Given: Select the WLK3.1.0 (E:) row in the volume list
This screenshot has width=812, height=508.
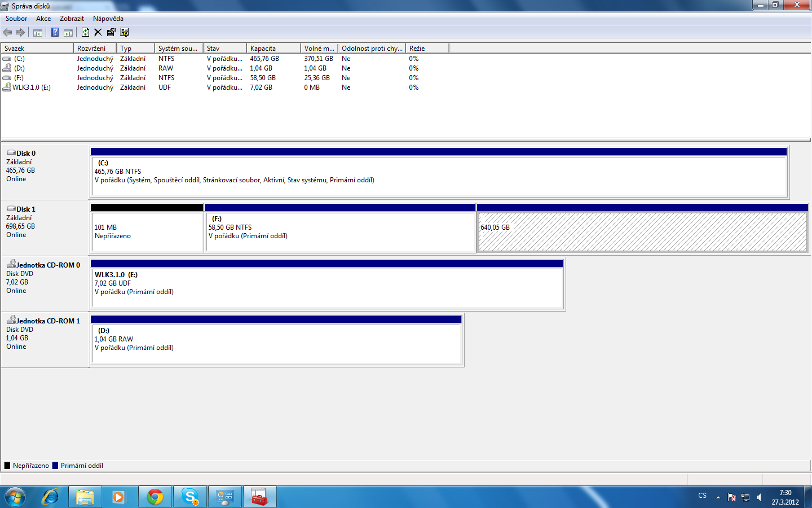Looking at the screenshot, I should (x=226, y=87).
